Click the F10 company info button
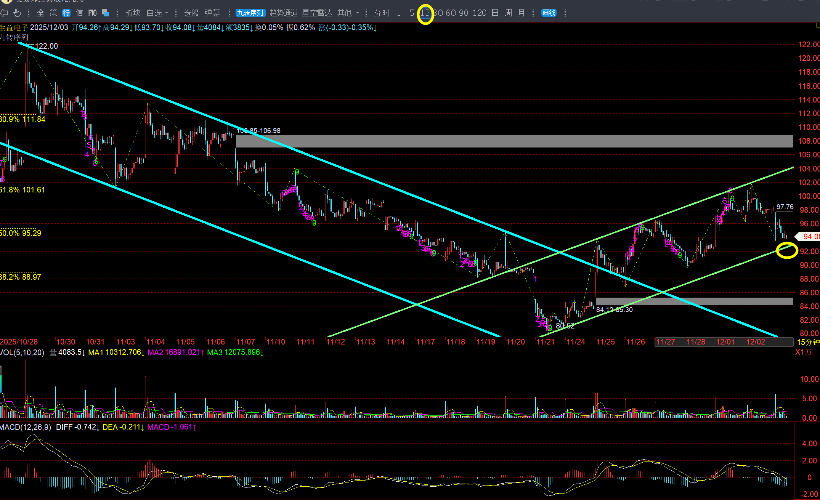This screenshot has width=820, height=500. pos(92,13)
